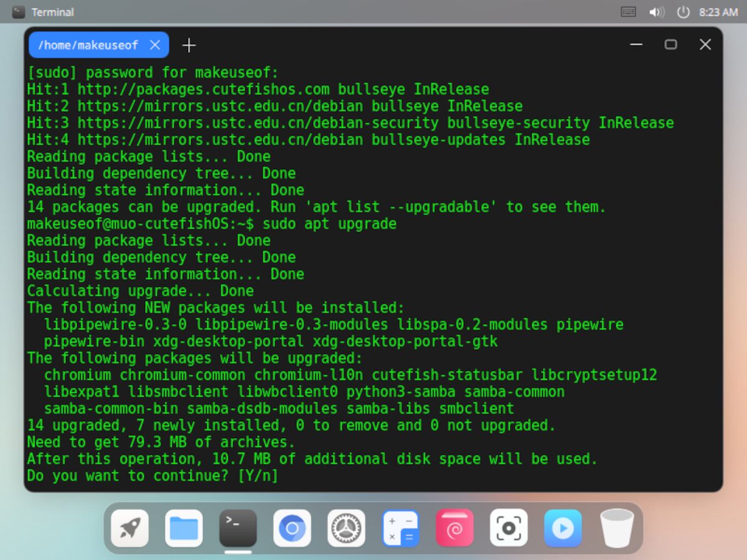This screenshot has height=560, width=747.
Task: Open the volume control in status bar
Action: [x=657, y=12]
